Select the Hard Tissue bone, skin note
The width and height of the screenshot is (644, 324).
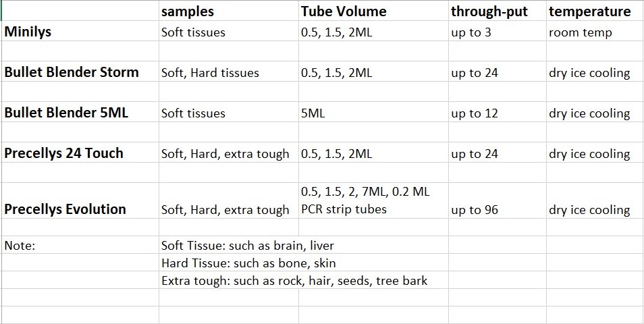pyautogui.click(x=248, y=263)
